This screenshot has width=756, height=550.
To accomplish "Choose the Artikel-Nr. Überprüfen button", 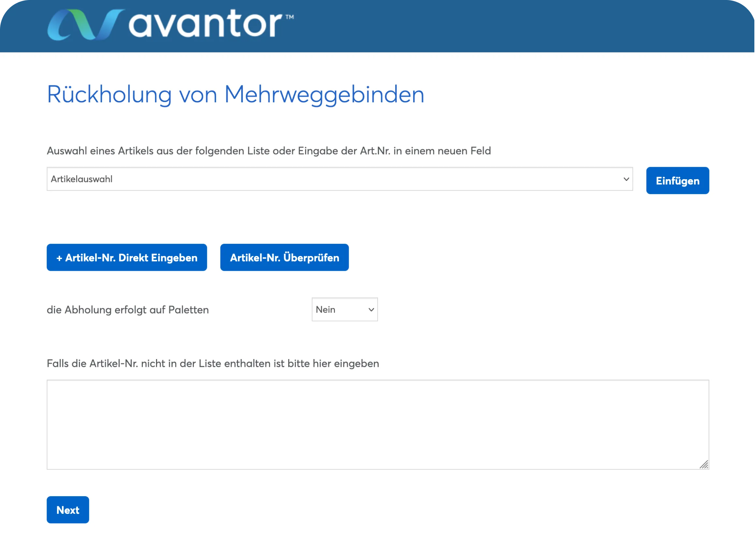I will 285,258.
